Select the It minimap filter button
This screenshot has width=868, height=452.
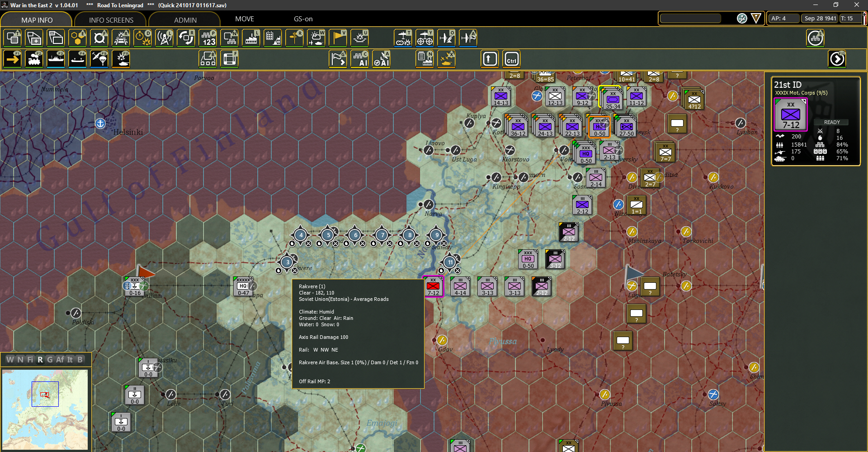click(x=70, y=360)
